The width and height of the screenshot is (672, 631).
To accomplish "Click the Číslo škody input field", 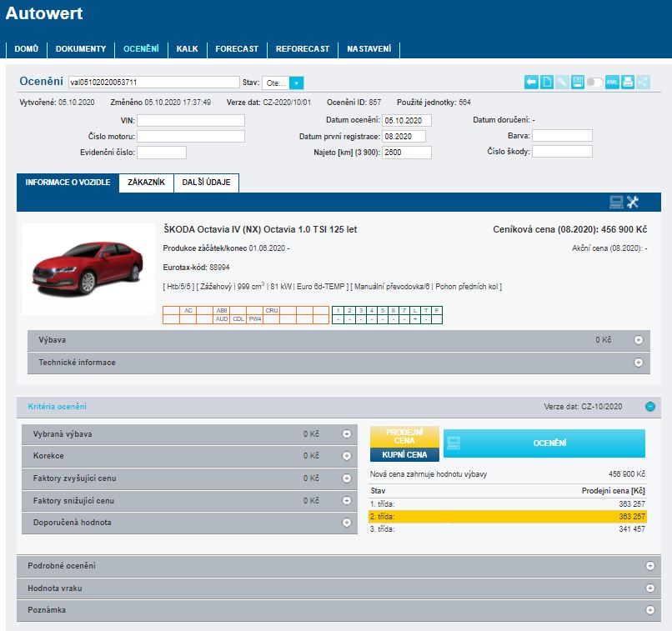I will 562,151.
